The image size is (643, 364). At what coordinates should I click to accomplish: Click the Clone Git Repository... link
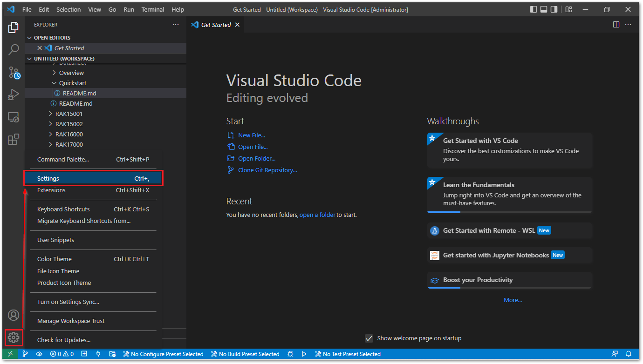point(267,170)
